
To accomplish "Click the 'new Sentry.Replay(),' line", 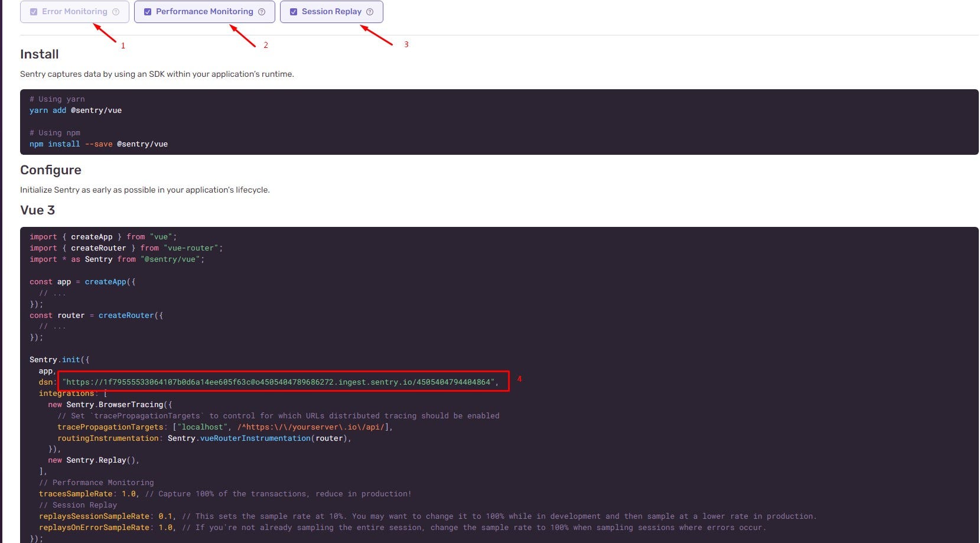I will coord(94,460).
